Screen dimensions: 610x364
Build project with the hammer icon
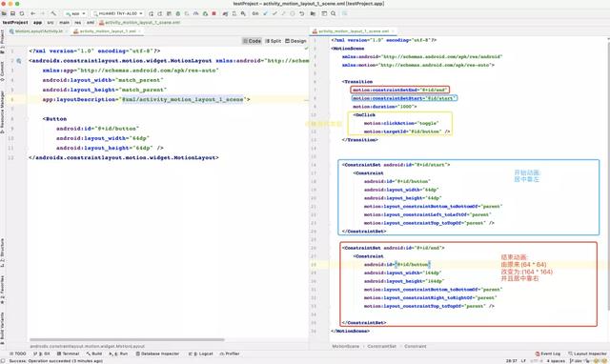[x=53, y=13]
